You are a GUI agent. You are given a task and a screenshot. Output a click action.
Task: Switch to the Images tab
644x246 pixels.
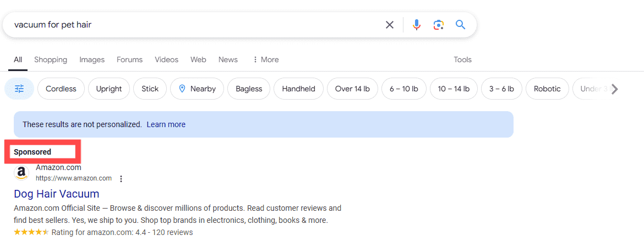[x=92, y=59]
